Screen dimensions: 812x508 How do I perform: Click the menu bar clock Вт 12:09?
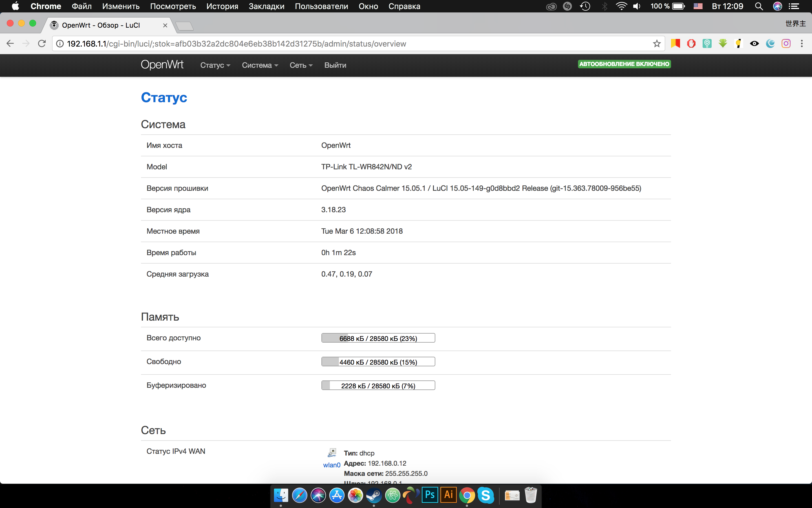pyautogui.click(x=727, y=6)
